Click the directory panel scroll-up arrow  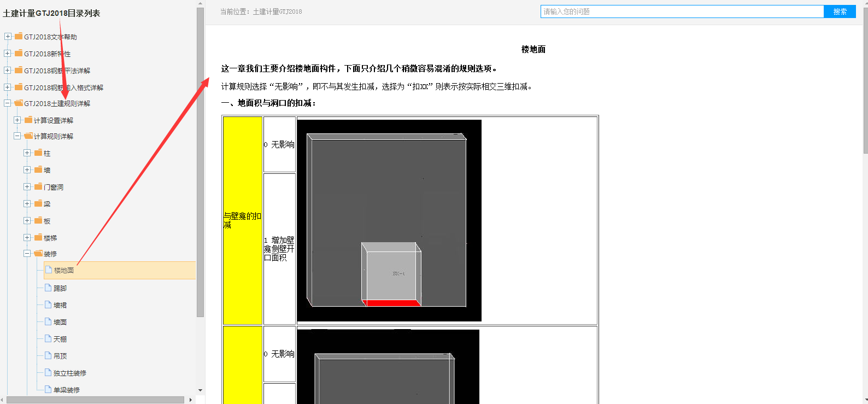201,3
